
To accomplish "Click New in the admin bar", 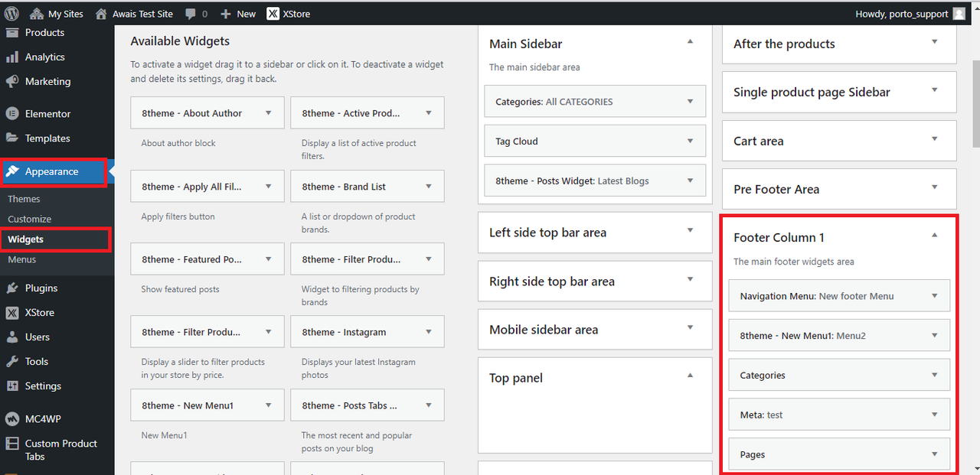I will pyautogui.click(x=247, y=14).
